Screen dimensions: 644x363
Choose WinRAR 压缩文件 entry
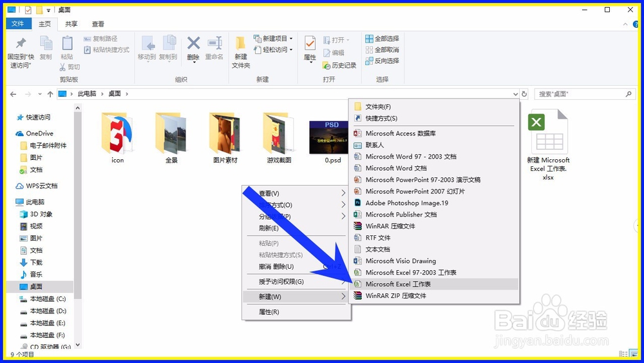tap(433, 226)
